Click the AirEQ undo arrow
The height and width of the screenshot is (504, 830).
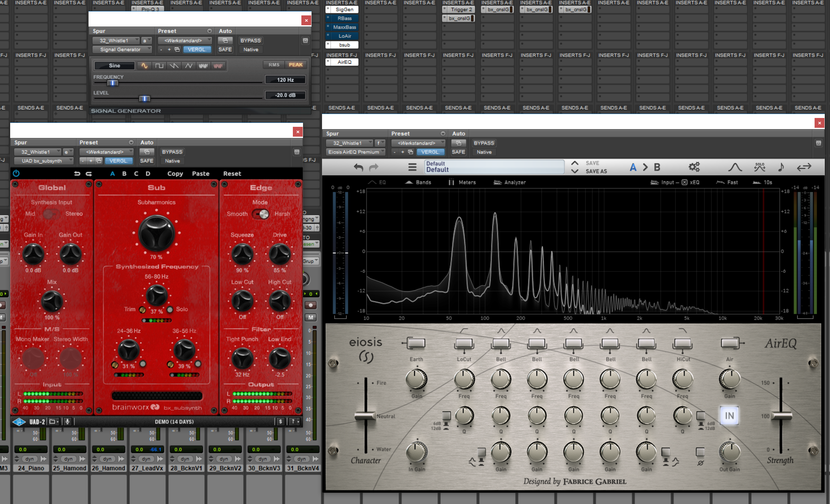[x=358, y=167]
